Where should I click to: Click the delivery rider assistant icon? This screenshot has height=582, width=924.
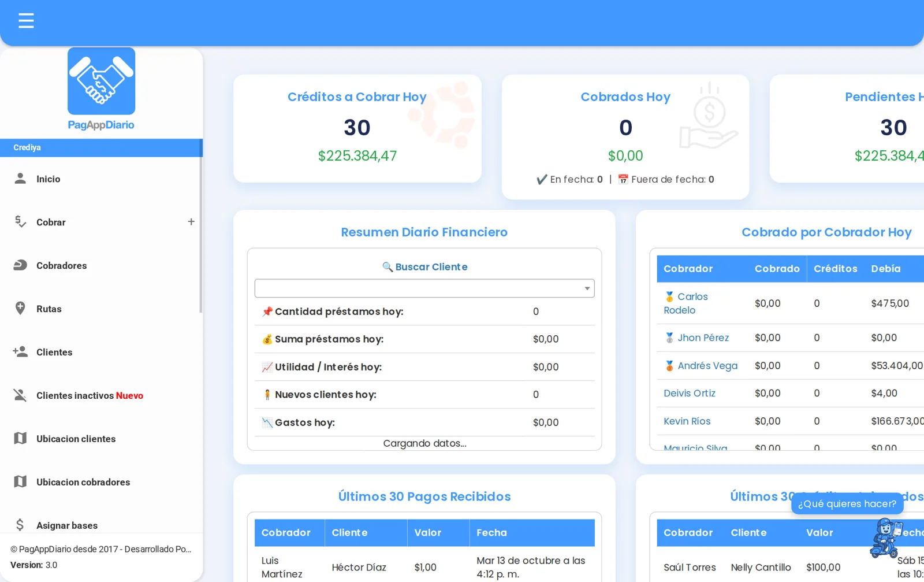[886, 537]
